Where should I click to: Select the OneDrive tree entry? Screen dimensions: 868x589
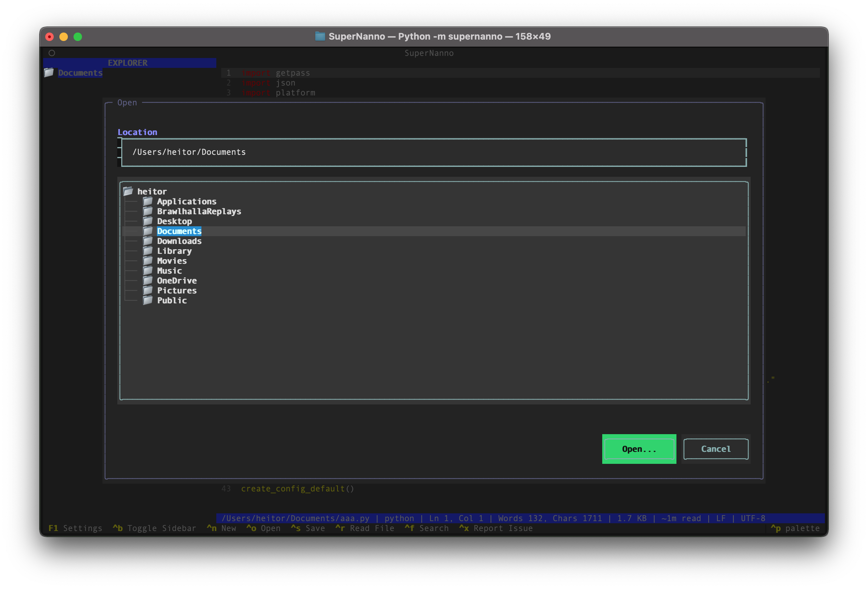[177, 281]
